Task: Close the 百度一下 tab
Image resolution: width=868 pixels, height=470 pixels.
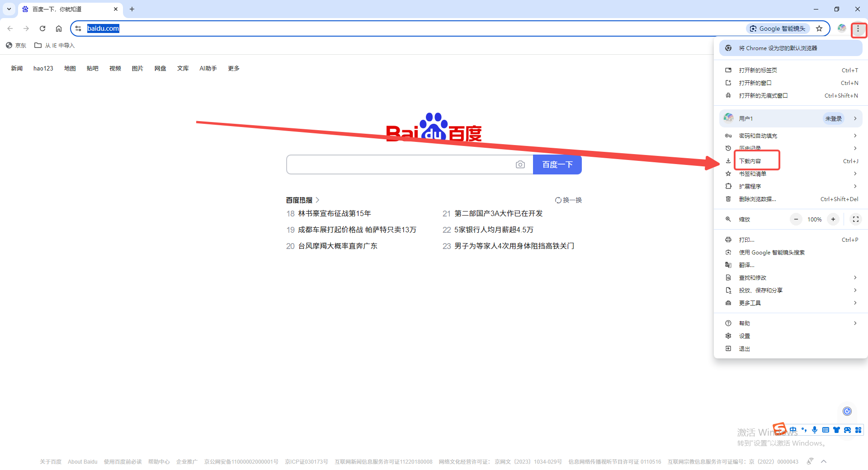Action: [x=116, y=9]
